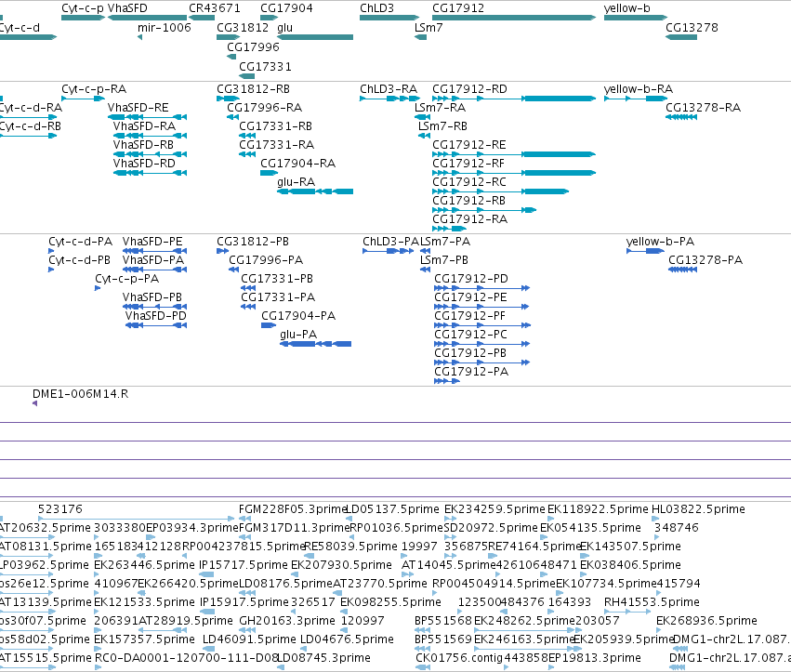Click the LSm7-RB transcript label
This screenshot has height=672, width=791.
tap(443, 126)
